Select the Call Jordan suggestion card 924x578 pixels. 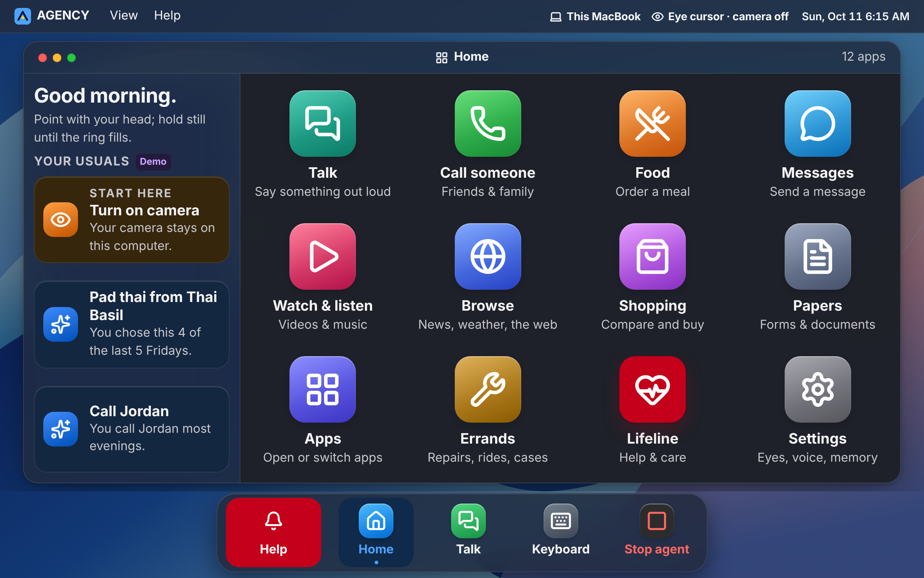pos(132,429)
